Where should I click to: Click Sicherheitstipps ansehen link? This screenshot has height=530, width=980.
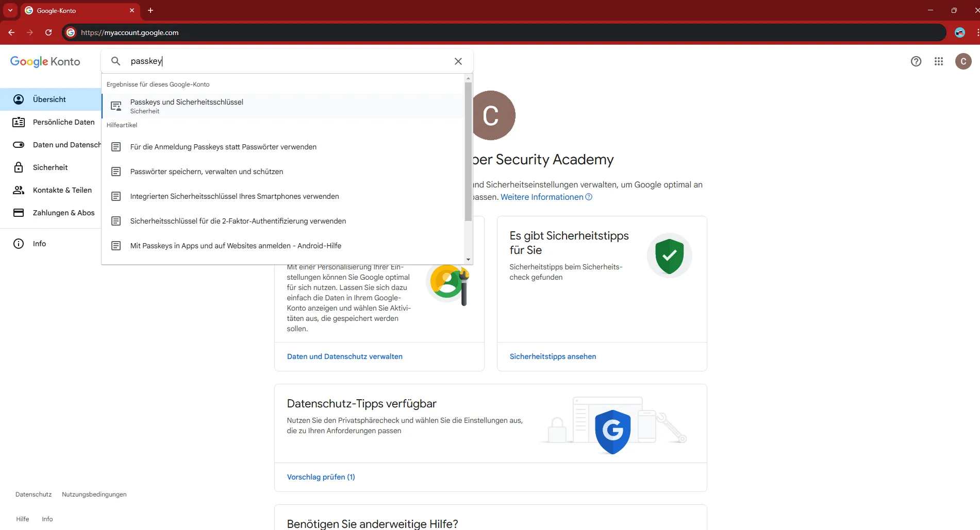(553, 356)
